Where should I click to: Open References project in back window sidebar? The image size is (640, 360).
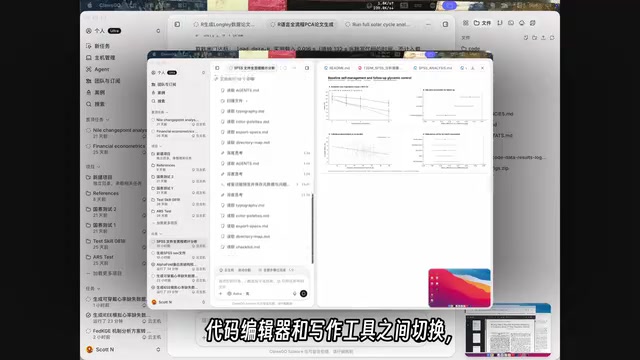(x=116, y=196)
